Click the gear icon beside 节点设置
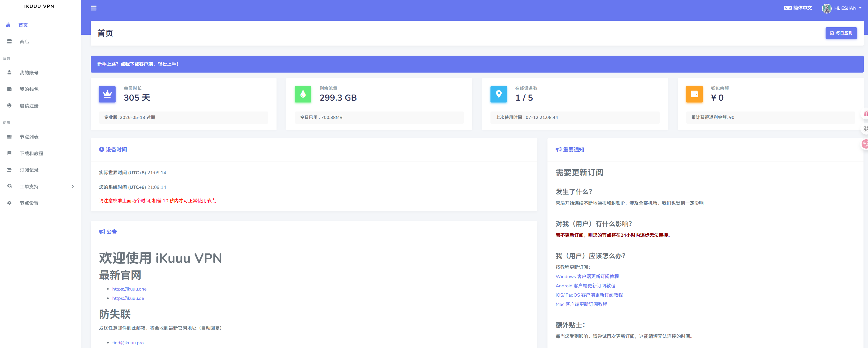 click(x=10, y=203)
